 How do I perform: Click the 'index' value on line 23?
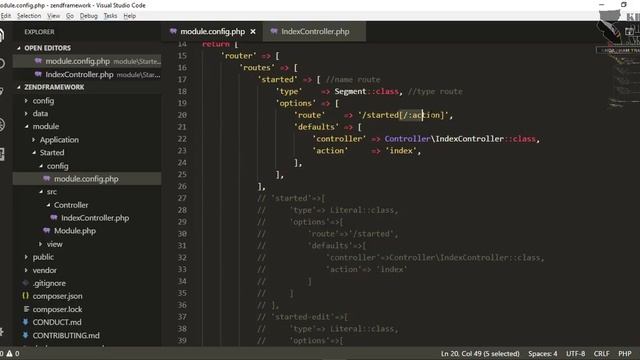tap(401, 151)
